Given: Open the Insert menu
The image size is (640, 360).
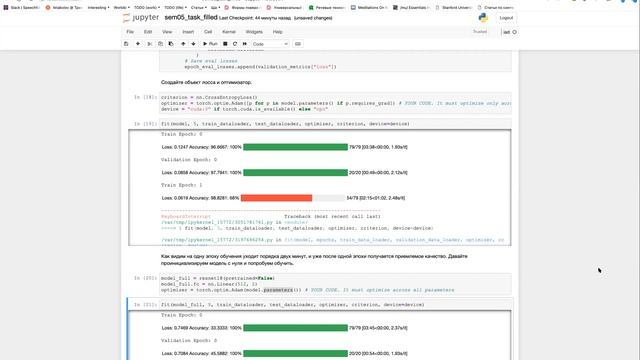Looking at the screenshot, I should [188, 32].
